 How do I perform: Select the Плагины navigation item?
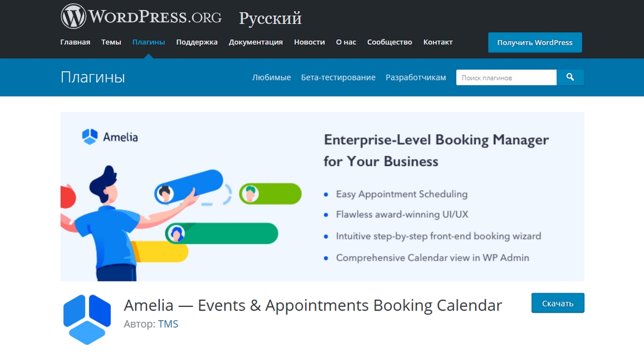click(x=149, y=42)
